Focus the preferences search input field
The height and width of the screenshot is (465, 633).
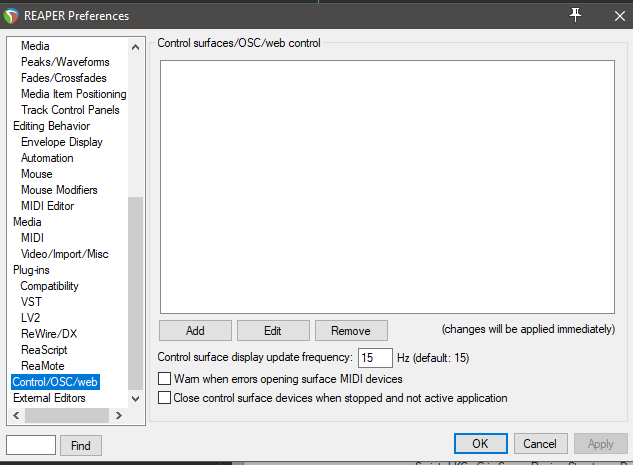click(31, 445)
